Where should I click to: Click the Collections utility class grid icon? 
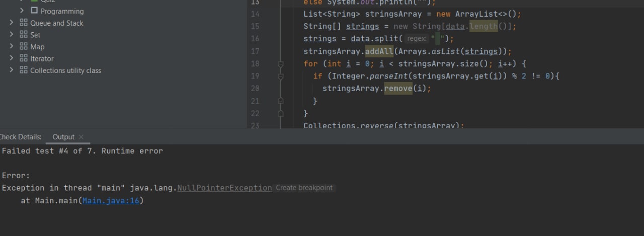click(x=24, y=70)
